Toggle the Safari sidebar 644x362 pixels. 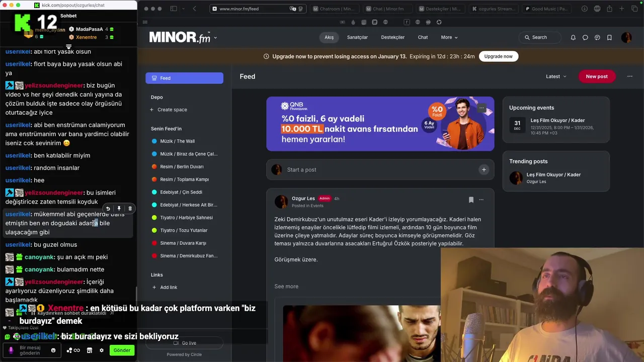tap(174, 9)
